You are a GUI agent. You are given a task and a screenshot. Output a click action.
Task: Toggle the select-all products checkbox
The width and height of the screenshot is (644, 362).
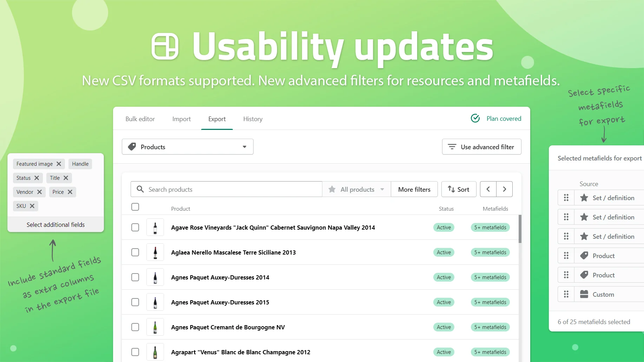coord(135,207)
